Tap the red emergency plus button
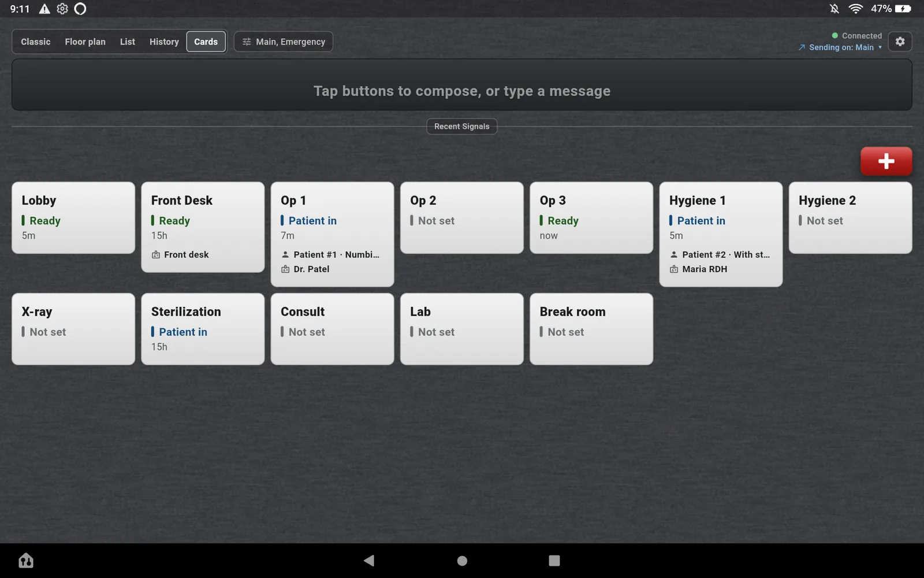 click(886, 161)
